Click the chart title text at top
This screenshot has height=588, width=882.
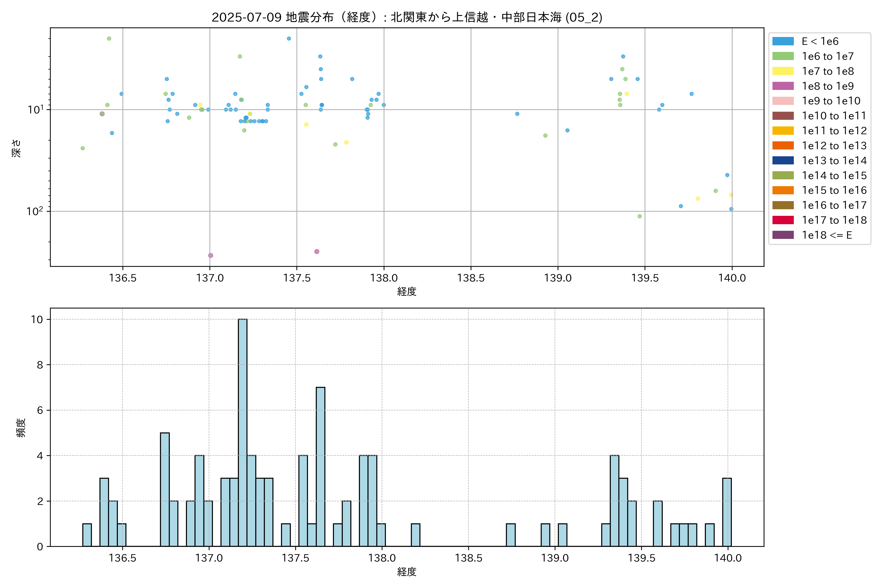(407, 17)
